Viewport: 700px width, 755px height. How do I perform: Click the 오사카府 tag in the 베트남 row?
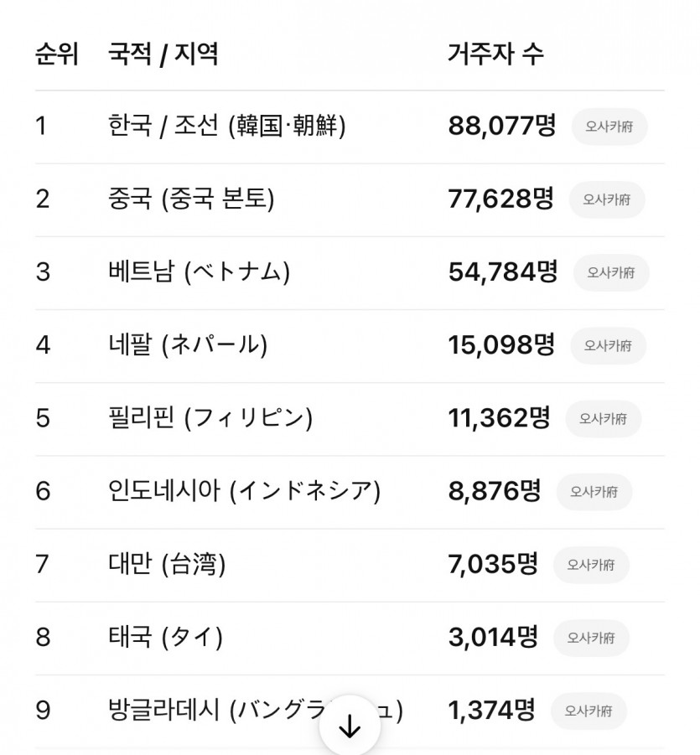[611, 272]
